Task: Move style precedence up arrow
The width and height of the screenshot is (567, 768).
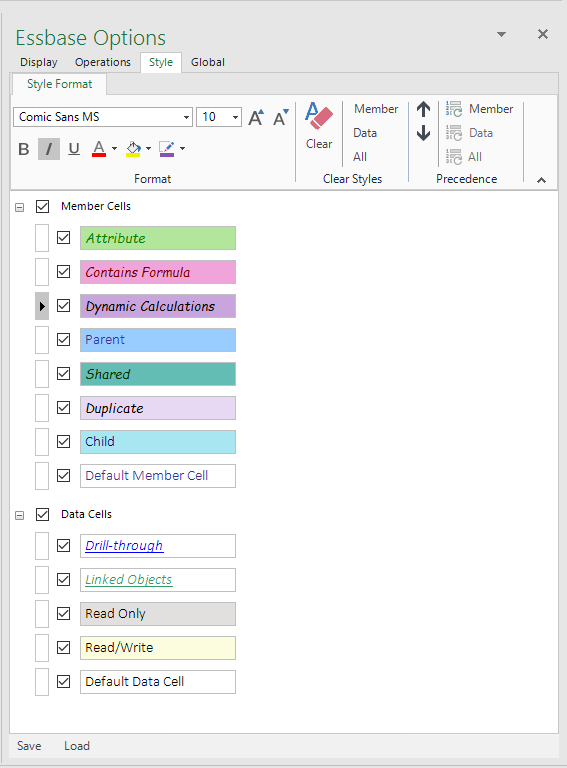Action: (x=424, y=109)
